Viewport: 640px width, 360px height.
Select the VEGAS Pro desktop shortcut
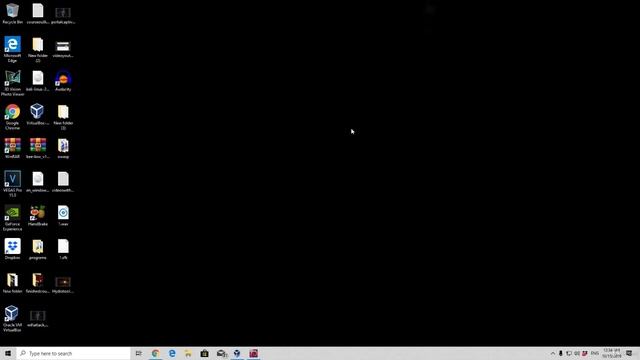[12, 184]
